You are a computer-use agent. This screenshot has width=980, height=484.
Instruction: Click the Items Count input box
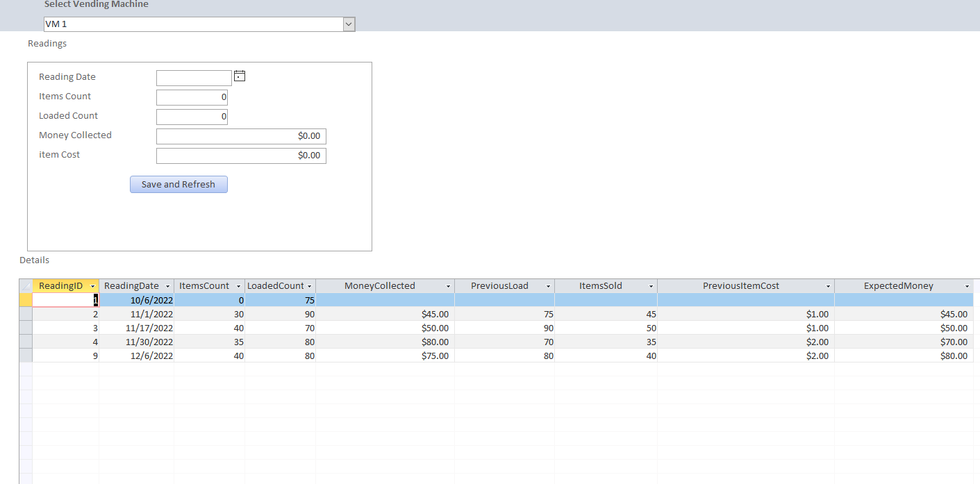[x=192, y=97]
